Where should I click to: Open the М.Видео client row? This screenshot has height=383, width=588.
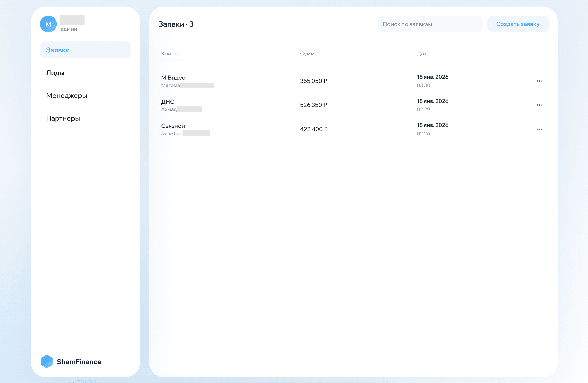(x=173, y=78)
